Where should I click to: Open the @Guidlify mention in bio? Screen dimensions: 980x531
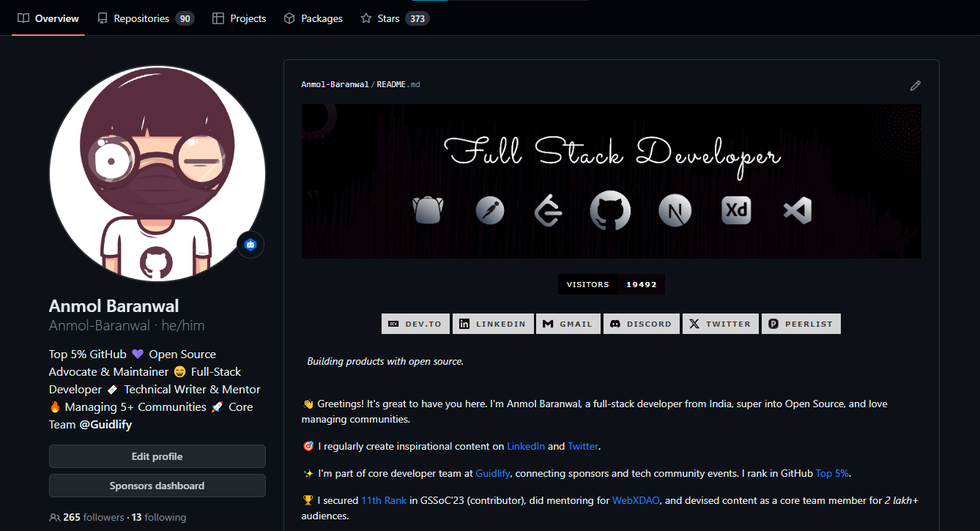[105, 425]
